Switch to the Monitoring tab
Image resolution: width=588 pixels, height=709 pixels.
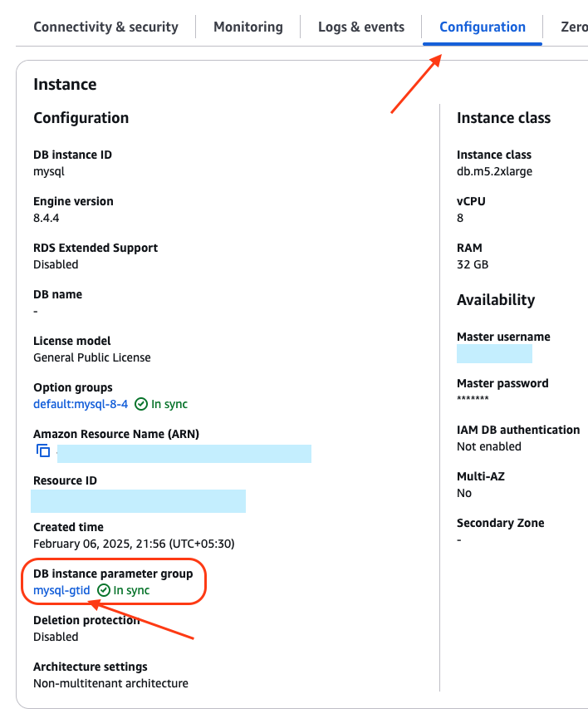tap(247, 27)
